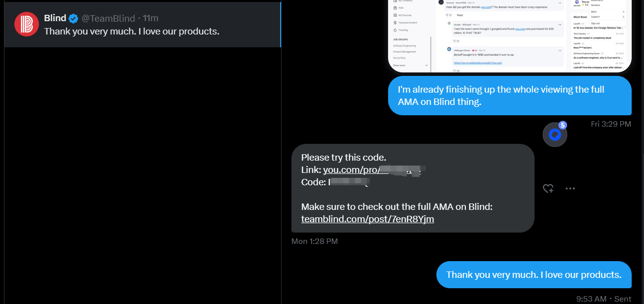This screenshot has width=644, height=304.
Task: Select the sent 'Thank you very much' bubble
Action: 534,275
